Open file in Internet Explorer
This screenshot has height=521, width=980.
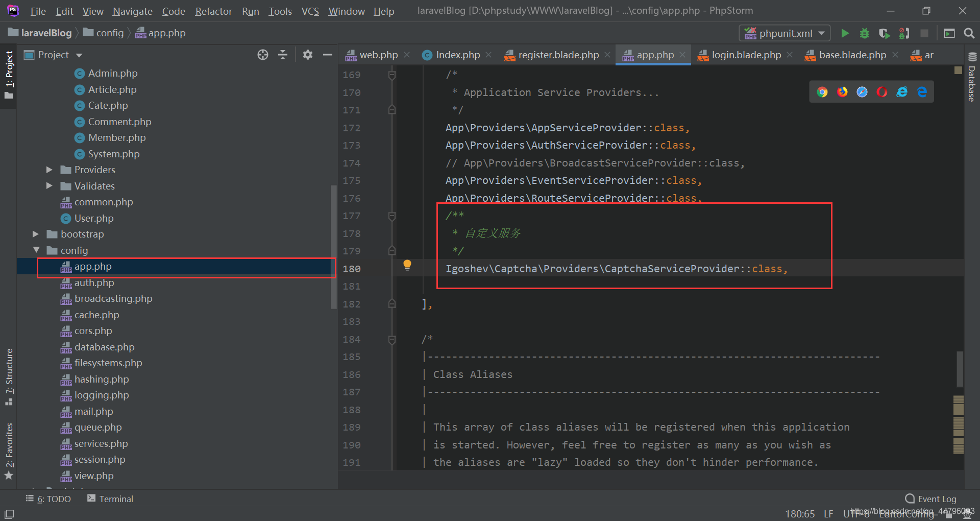[x=902, y=92]
